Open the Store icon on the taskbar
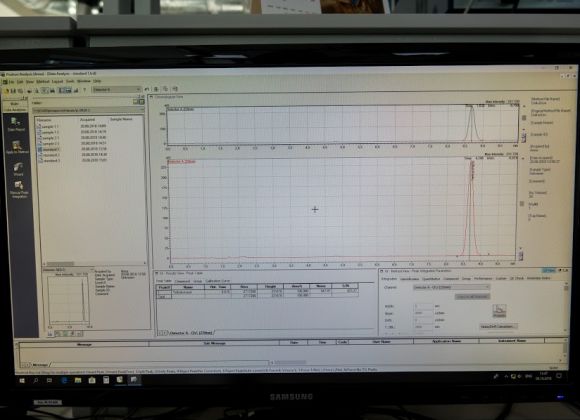 point(92,380)
